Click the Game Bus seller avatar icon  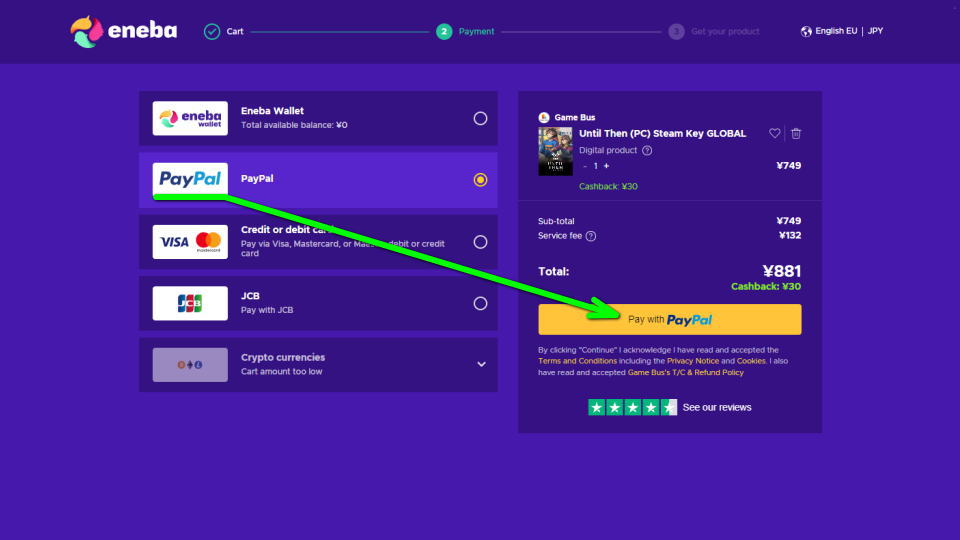pyautogui.click(x=544, y=117)
